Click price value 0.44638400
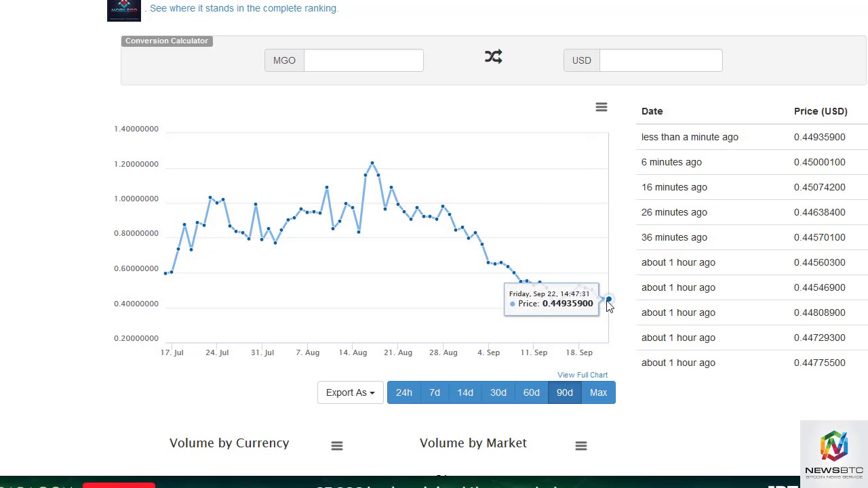The height and width of the screenshot is (488, 868). [x=820, y=212]
